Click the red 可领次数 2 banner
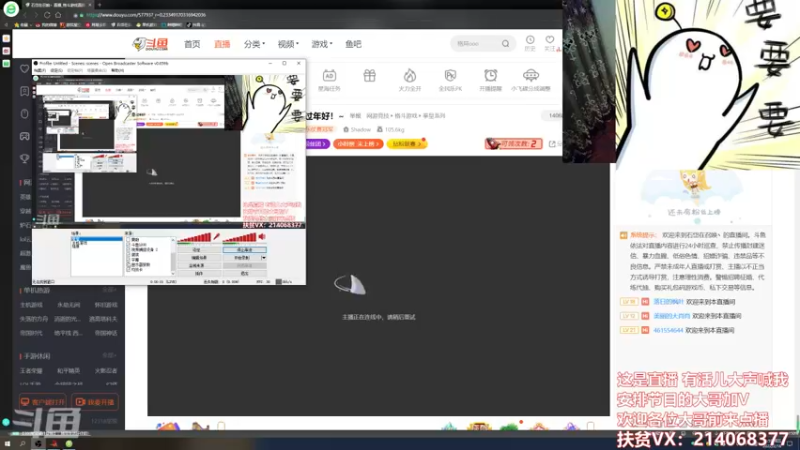 [x=513, y=144]
